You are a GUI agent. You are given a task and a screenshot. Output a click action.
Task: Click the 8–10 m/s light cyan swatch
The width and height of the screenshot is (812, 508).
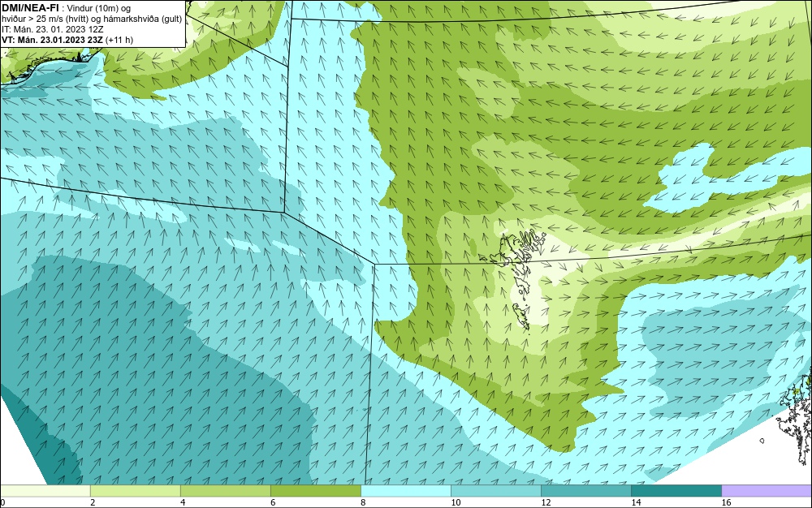(x=405, y=491)
